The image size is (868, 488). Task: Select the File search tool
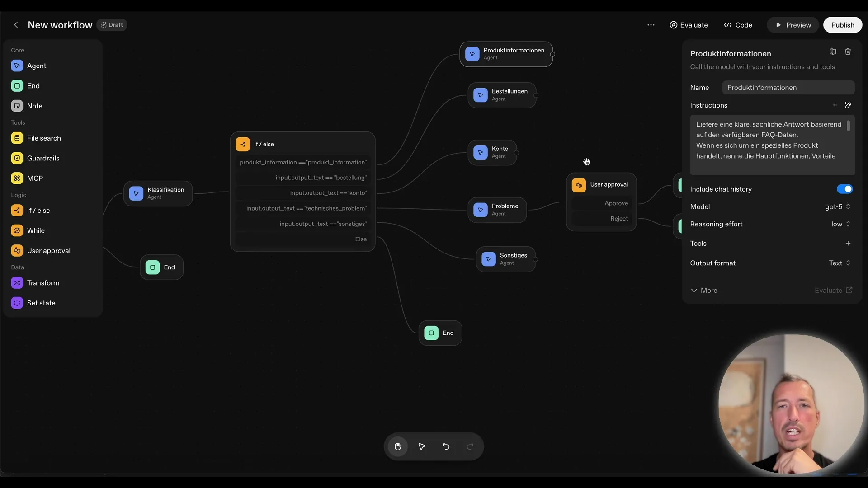coord(44,138)
